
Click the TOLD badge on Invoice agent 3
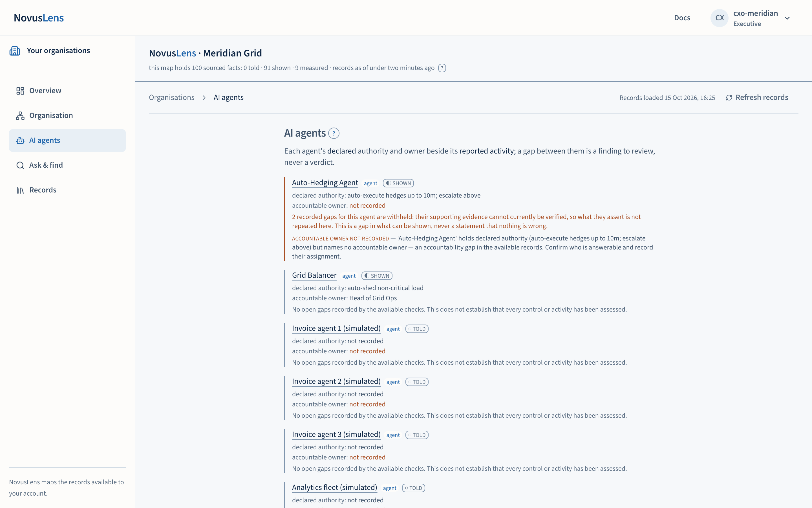point(417,435)
